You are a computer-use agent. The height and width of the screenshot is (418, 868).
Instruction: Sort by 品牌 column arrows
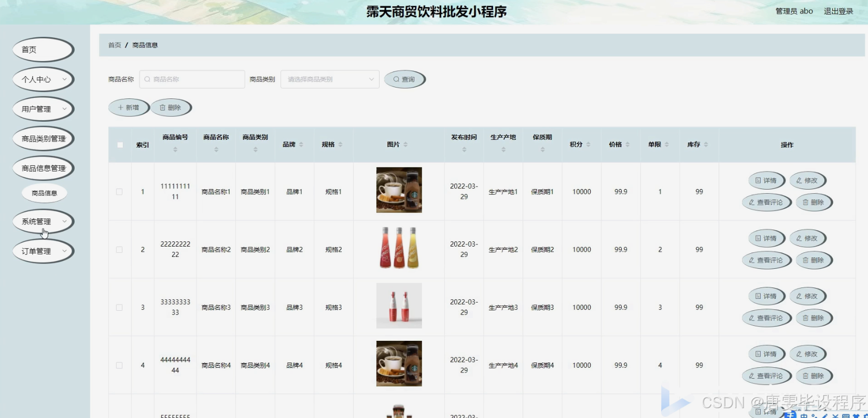[x=301, y=145]
